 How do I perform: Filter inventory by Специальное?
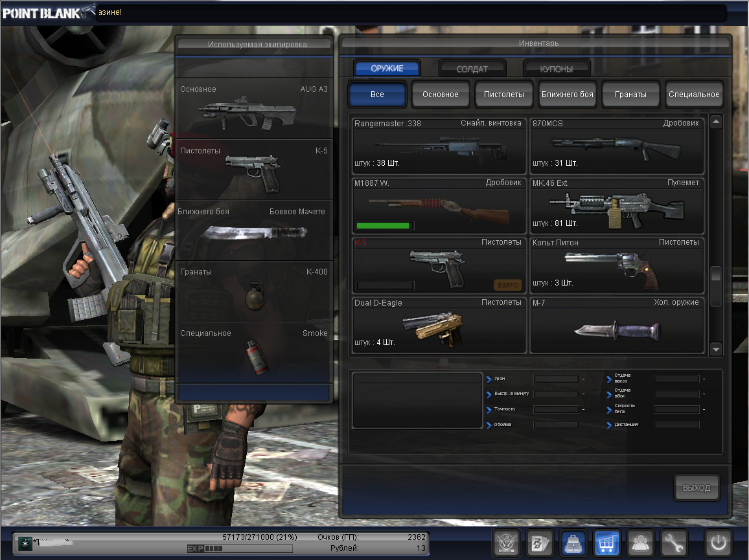(x=694, y=94)
